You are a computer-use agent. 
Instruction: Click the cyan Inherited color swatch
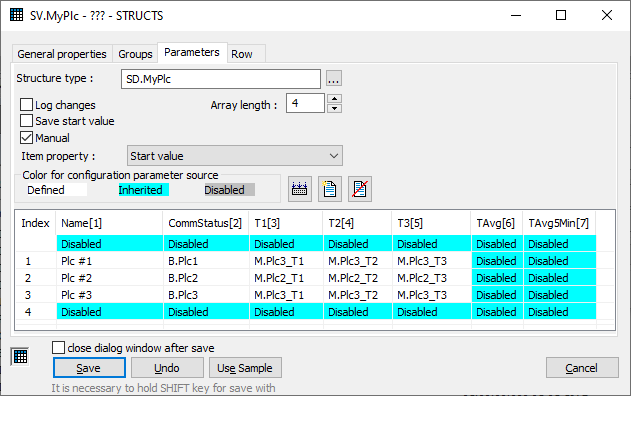(x=143, y=190)
